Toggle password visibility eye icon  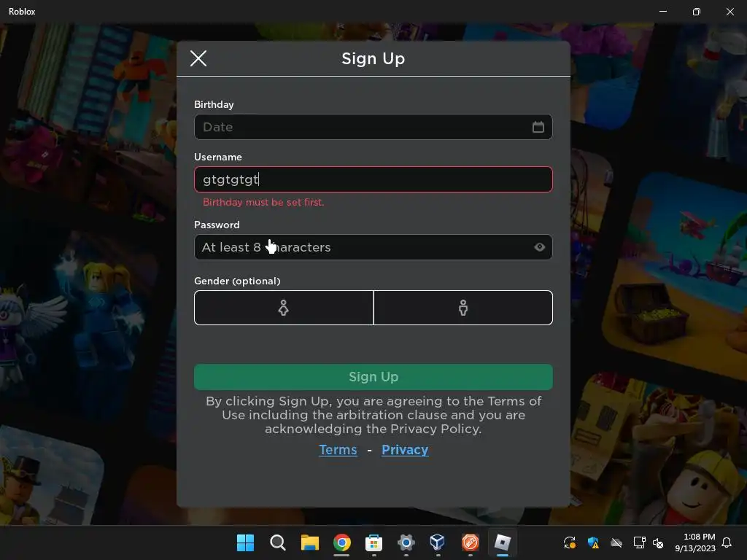pyautogui.click(x=539, y=247)
